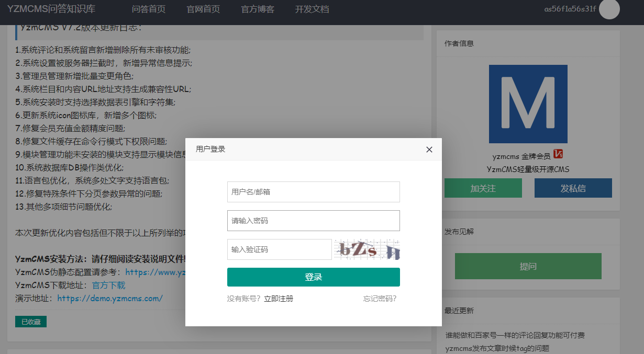Open recent post yzmcms发布文章时候tag的问题
The image size is (644, 354).
click(x=497, y=348)
